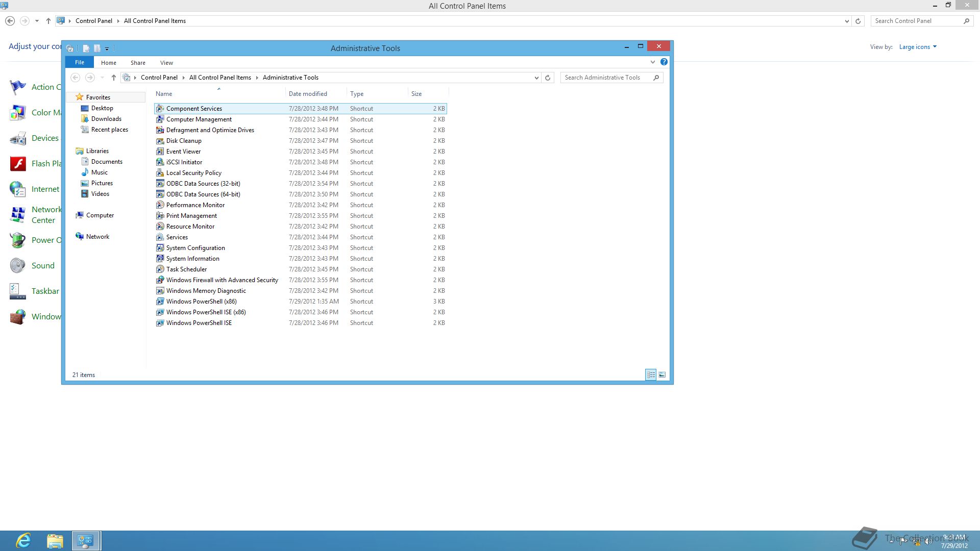Click in Search Administrative Tools field
The width and height of the screenshot is (980, 551).
[x=605, y=78]
